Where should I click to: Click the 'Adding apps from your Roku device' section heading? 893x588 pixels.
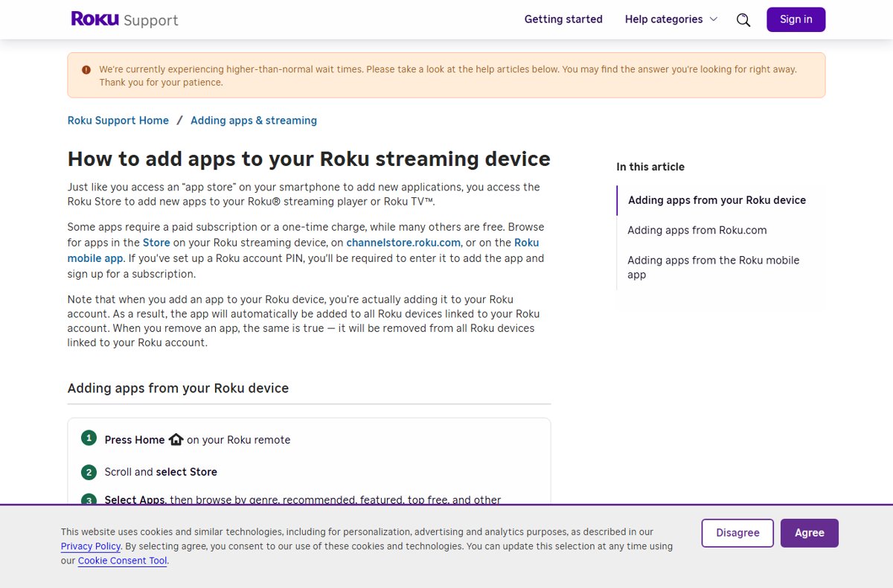click(178, 388)
